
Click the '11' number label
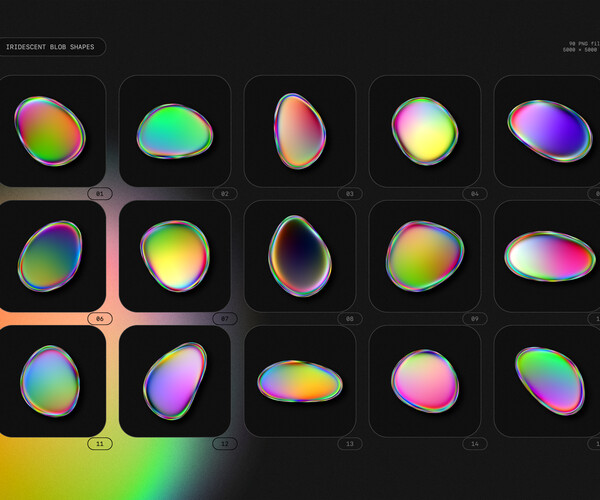click(100, 444)
